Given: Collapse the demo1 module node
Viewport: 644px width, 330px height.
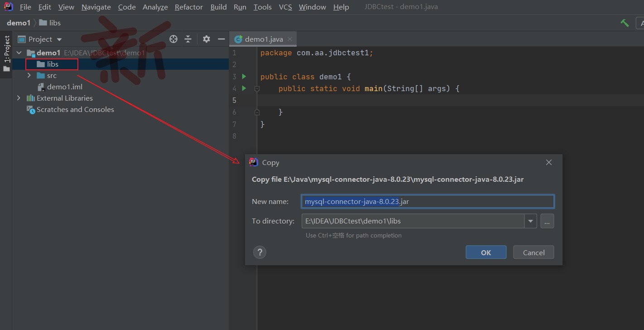Looking at the screenshot, I should [x=19, y=53].
